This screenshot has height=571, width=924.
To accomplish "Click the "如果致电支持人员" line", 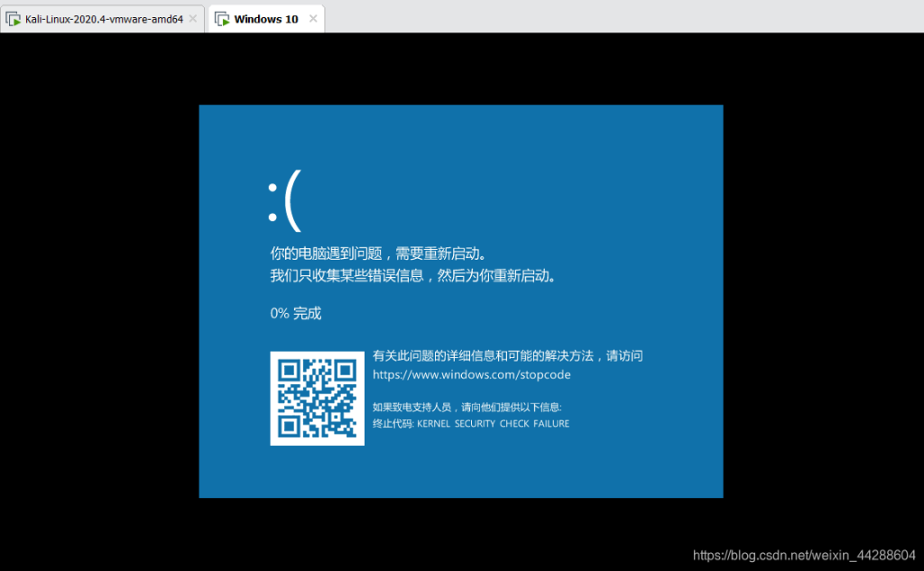I will tap(467, 407).
